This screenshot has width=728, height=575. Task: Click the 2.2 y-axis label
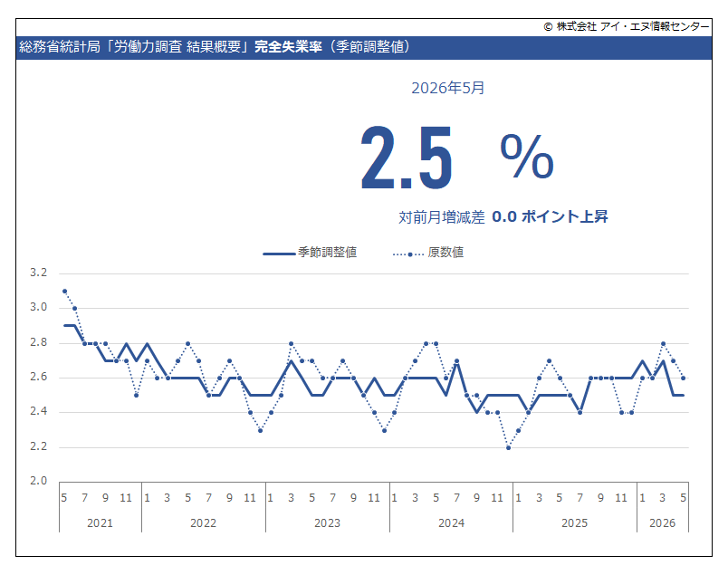pyautogui.click(x=39, y=446)
